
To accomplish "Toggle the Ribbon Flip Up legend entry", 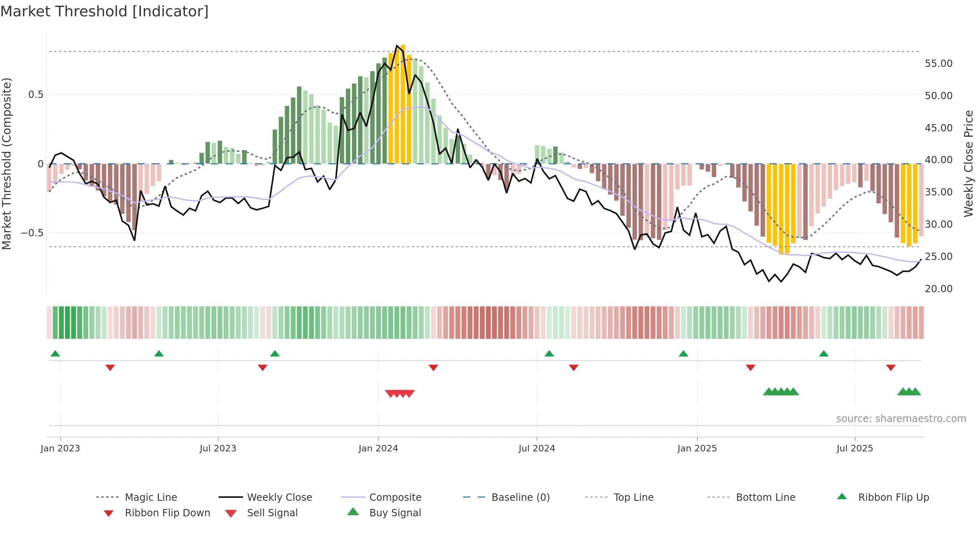I will click(x=883, y=497).
